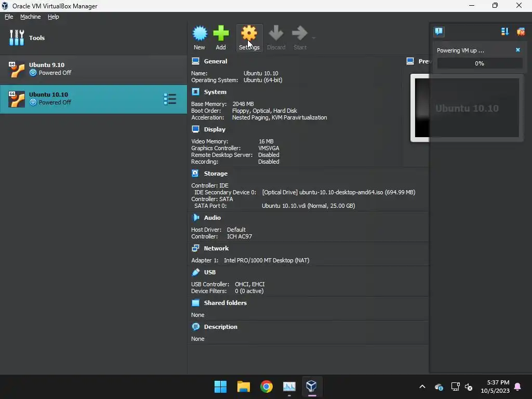Image resolution: width=532 pixels, height=399 pixels.
Task: Dismiss the Powering VM up notification
Action: (518, 50)
